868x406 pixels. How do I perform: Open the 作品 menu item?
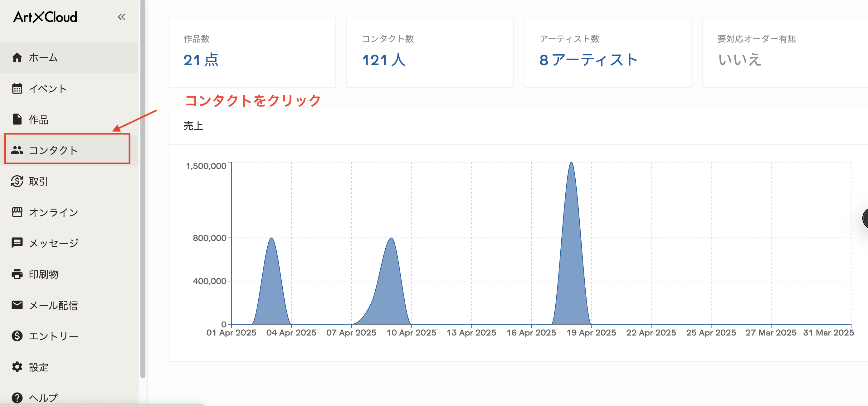pyautogui.click(x=69, y=119)
